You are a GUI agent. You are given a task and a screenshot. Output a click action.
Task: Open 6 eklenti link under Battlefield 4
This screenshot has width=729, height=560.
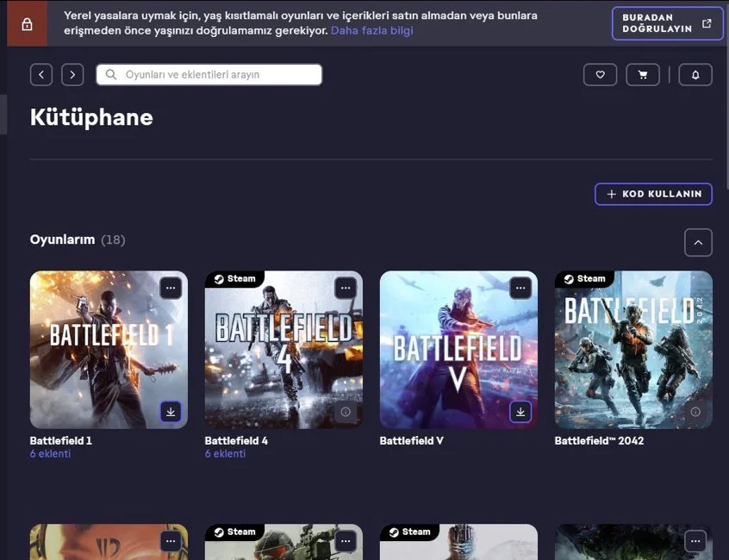[225, 454]
